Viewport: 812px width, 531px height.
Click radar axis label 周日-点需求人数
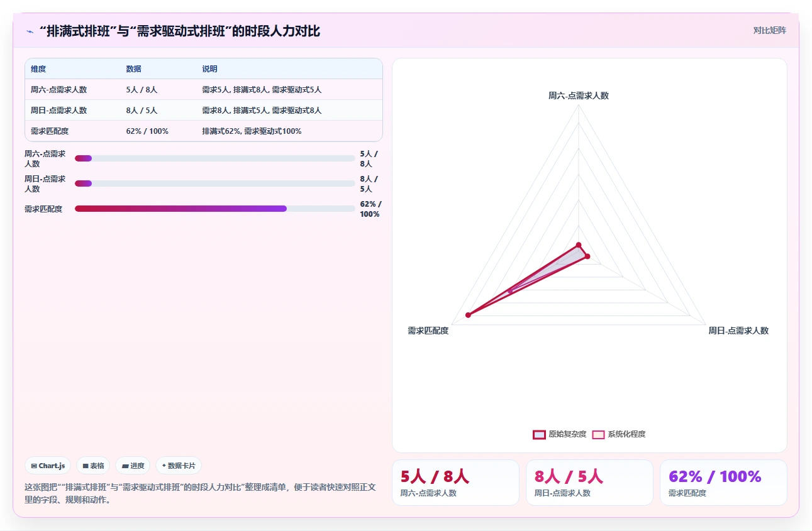point(738,331)
